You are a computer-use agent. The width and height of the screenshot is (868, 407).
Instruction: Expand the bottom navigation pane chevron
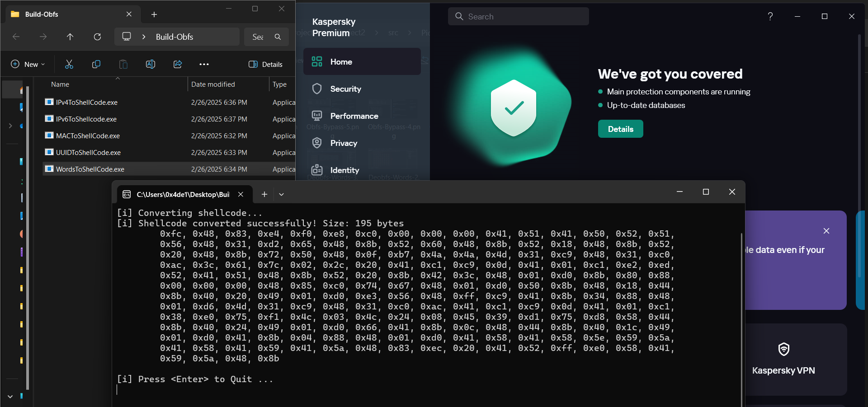[10, 397]
